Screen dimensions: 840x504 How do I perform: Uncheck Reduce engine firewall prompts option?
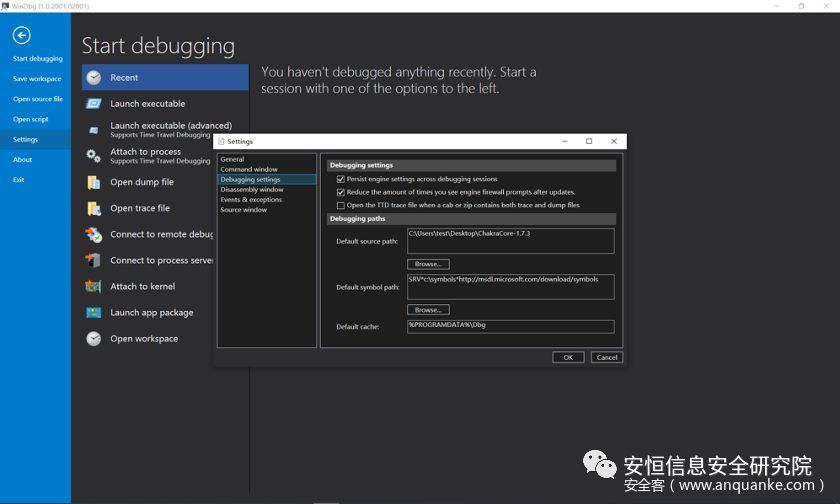pos(340,192)
